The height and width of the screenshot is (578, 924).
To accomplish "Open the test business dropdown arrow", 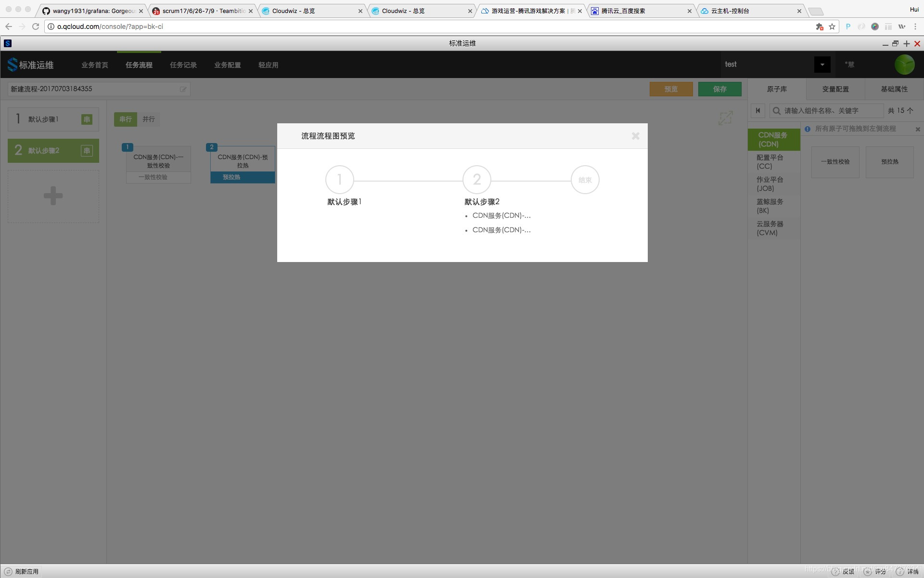I will [822, 65].
